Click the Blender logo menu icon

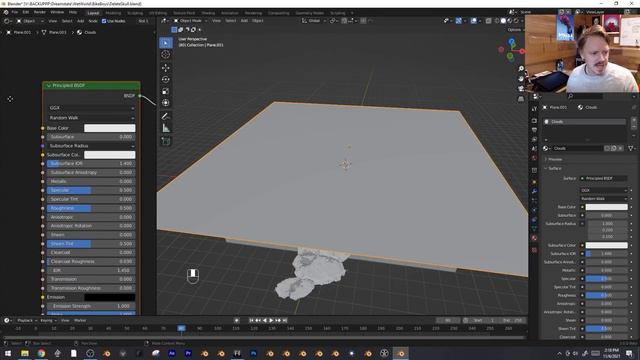pyautogui.click(x=6, y=13)
